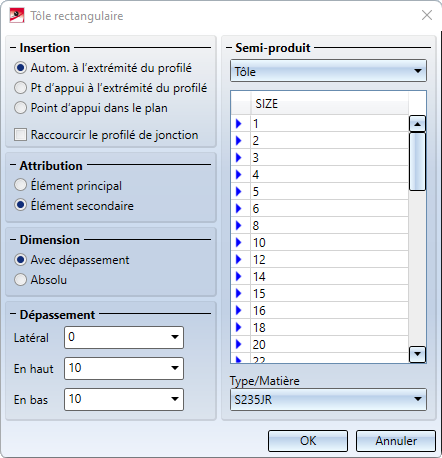The height and width of the screenshot is (458, 442).
Task: Select size 12 in the list
Action: pyautogui.click(x=329, y=260)
